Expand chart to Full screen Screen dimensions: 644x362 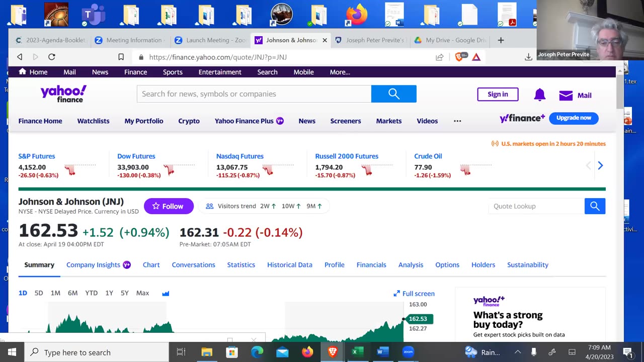point(414,294)
